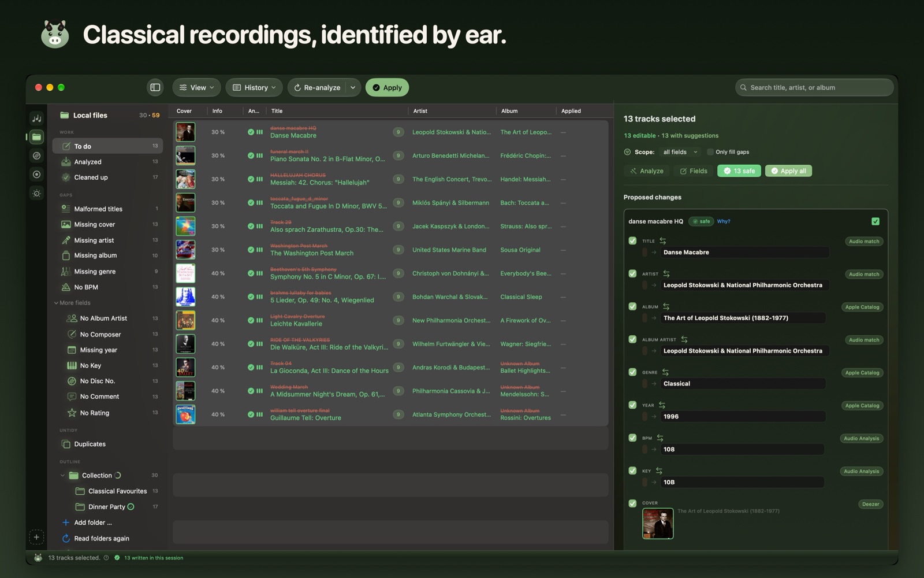Click the Read folders again refresh icon
The image size is (924, 578).
tap(66, 538)
